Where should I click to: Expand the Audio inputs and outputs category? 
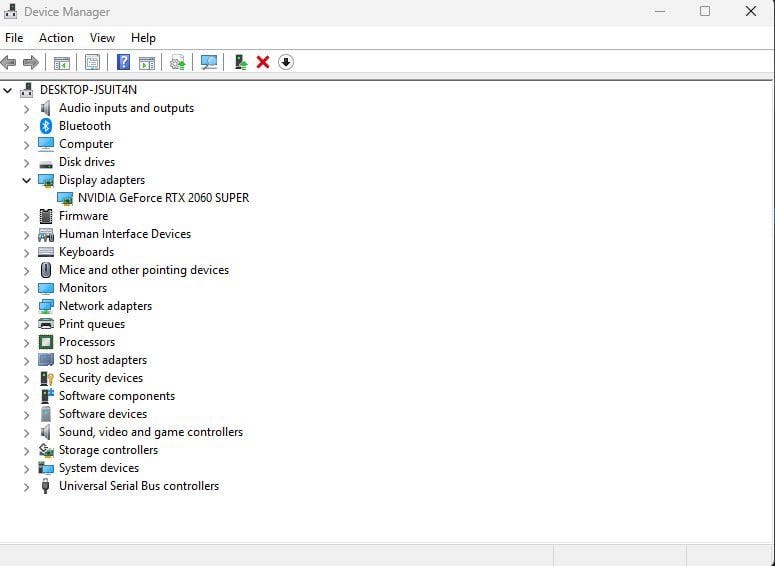(x=26, y=109)
